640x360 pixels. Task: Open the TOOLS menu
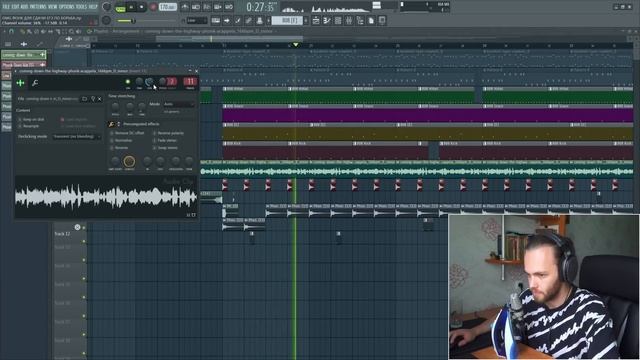click(82, 7)
